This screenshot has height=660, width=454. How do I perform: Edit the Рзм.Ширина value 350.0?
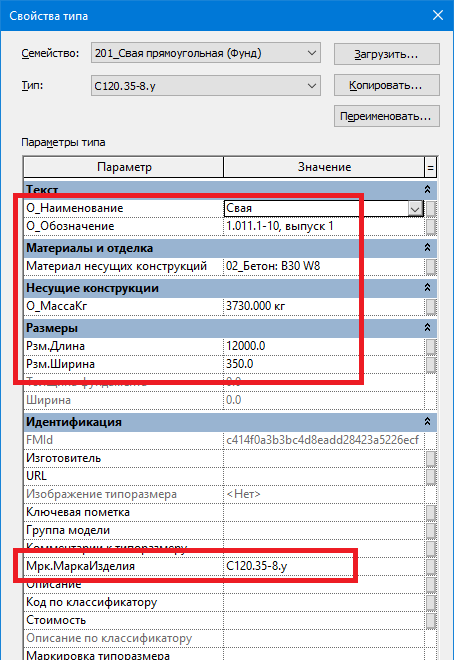click(324, 364)
